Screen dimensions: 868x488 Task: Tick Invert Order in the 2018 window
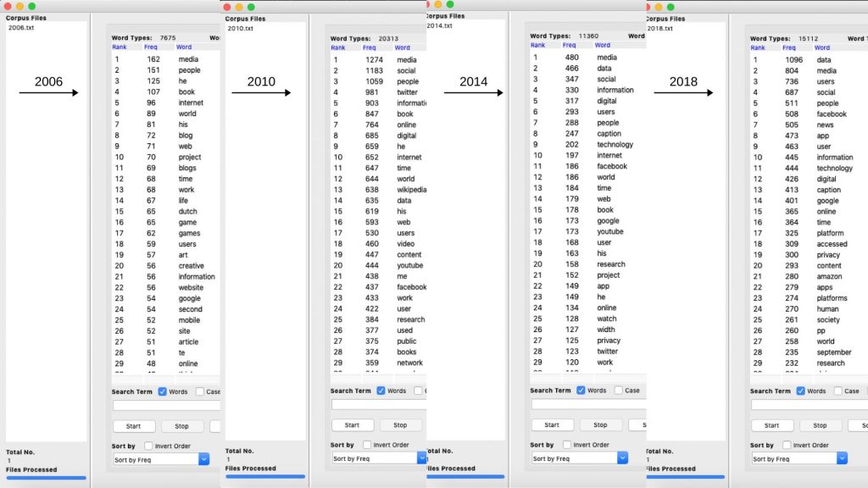click(x=787, y=446)
